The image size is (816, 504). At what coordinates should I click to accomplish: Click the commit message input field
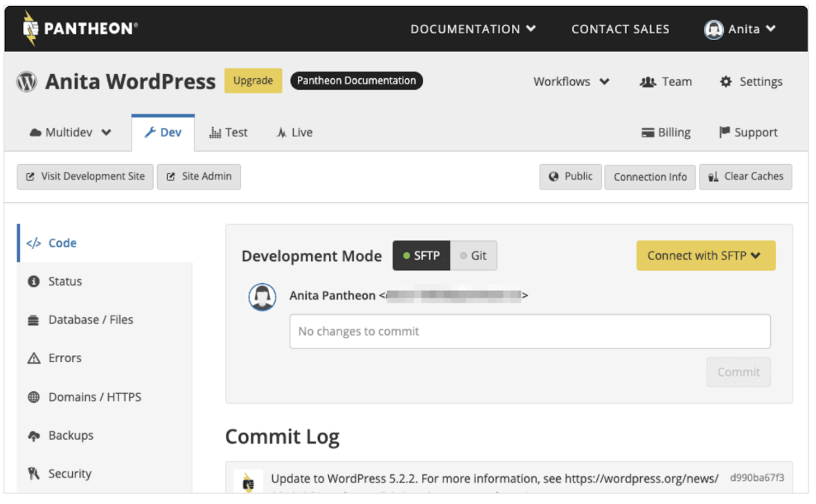(x=529, y=332)
